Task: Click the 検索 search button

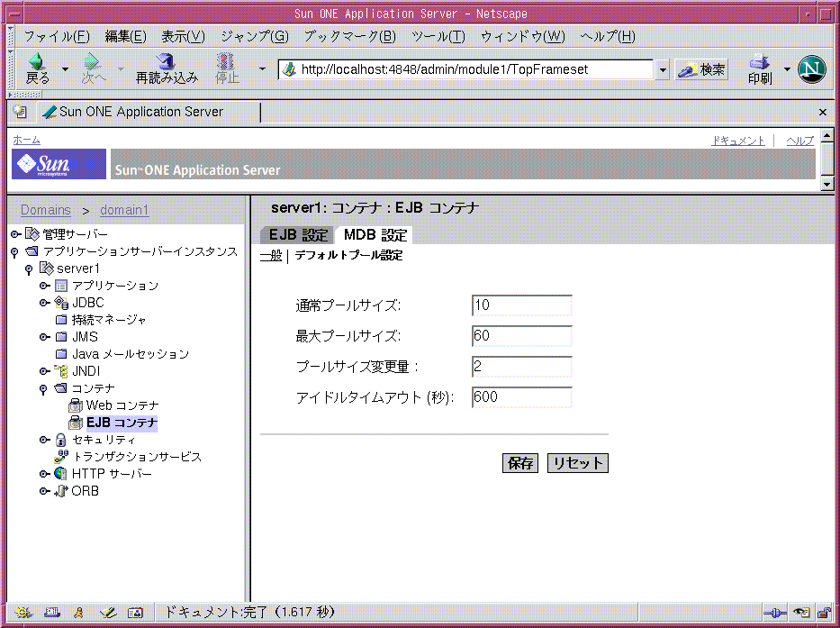Action: pos(701,69)
